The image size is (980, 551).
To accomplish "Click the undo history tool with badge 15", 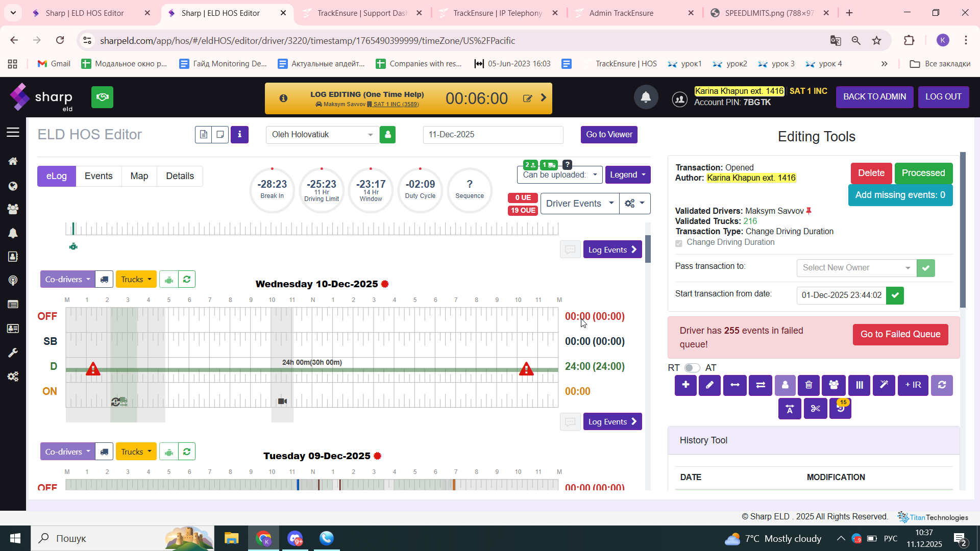I will pos(840,409).
